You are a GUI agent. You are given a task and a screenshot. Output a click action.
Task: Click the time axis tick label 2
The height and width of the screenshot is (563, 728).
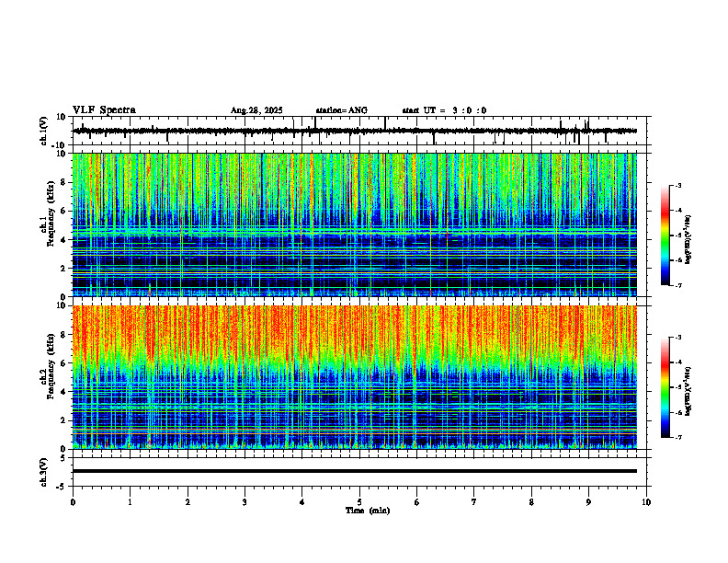(x=188, y=502)
